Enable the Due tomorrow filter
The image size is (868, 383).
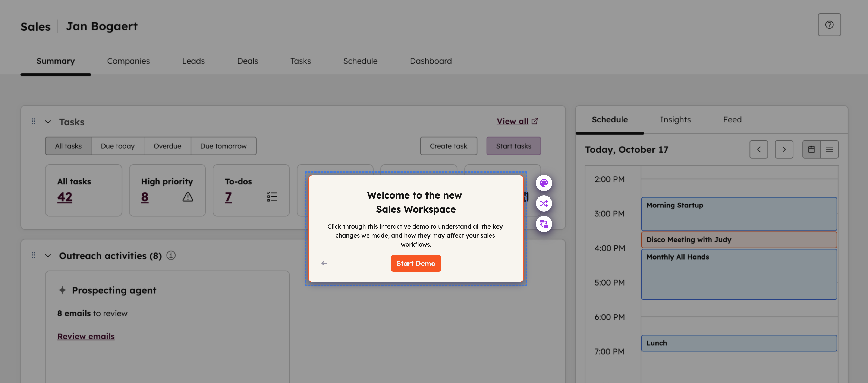click(x=223, y=146)
